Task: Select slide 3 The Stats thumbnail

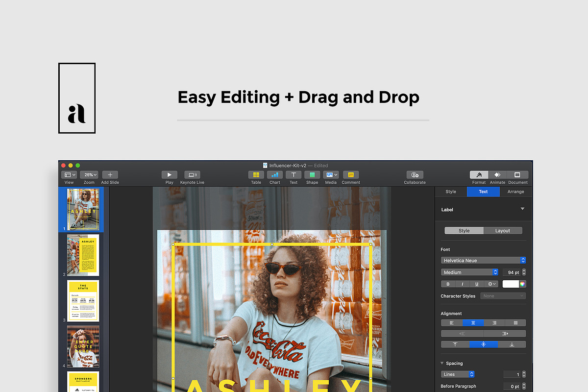Action: click(x=83, y=301)
